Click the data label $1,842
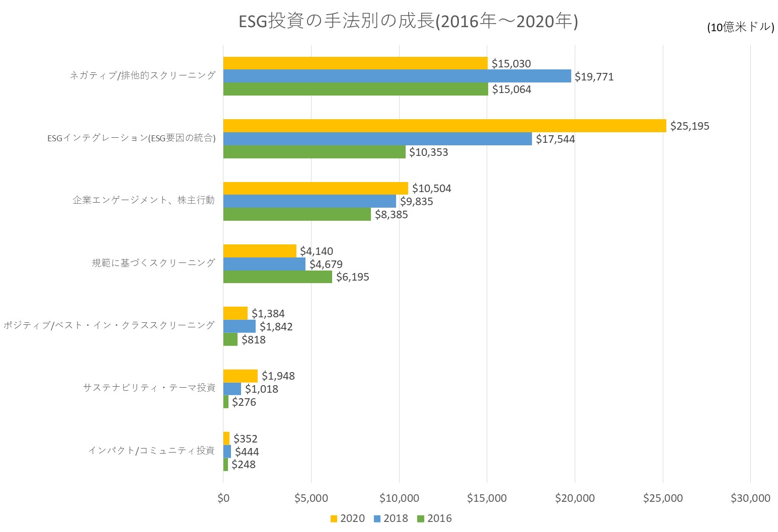The width and height of the screenshot is (778, 532). click(276, 326)
